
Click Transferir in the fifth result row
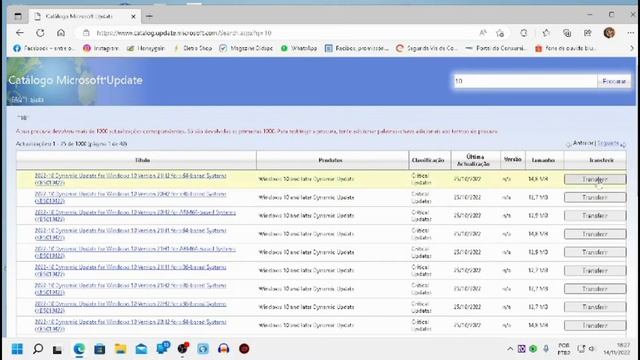pos(595,252)
